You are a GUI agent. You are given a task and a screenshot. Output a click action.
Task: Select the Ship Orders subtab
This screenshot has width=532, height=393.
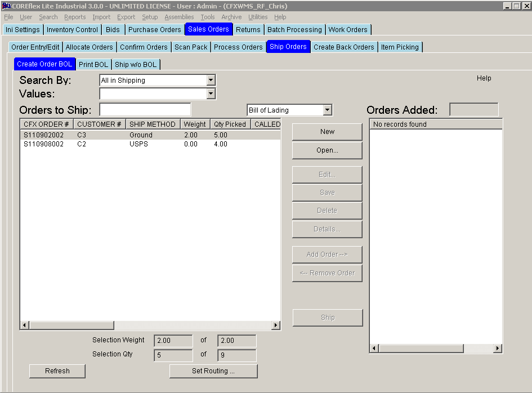pyautogui.click(x=288, y=47)
